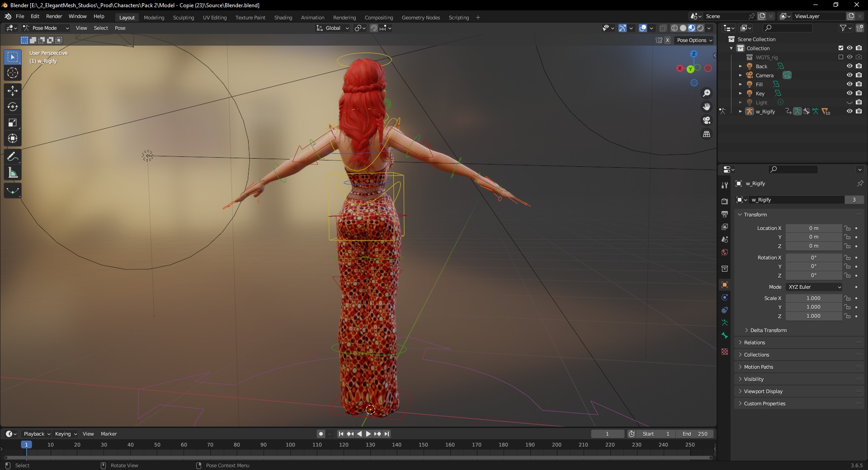Click the Z axis on navigation gizmo
Image resolution: width=868 pixels, height=470 pixels.
click(693, 54)
